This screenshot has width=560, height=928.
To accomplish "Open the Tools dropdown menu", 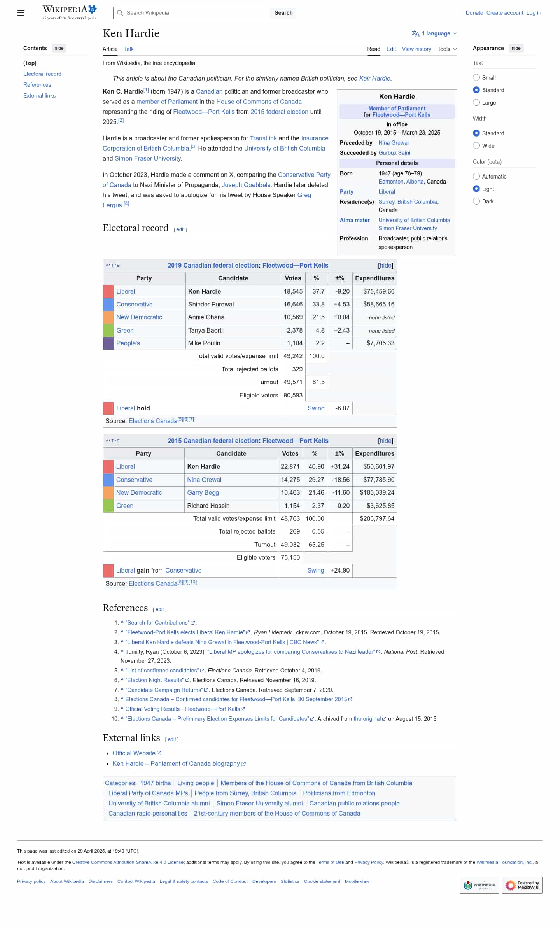I will point(447,49).
